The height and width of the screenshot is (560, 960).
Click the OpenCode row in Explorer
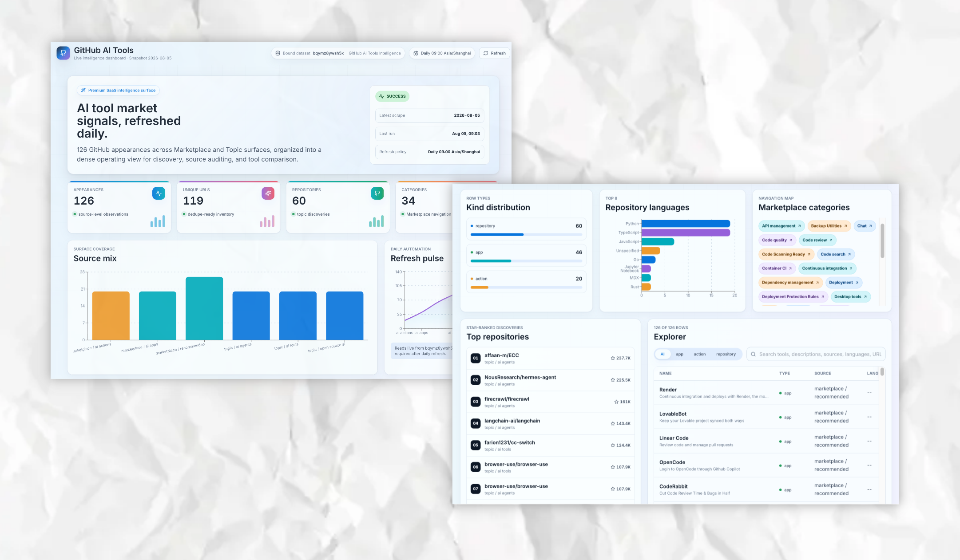pos(766,465)
